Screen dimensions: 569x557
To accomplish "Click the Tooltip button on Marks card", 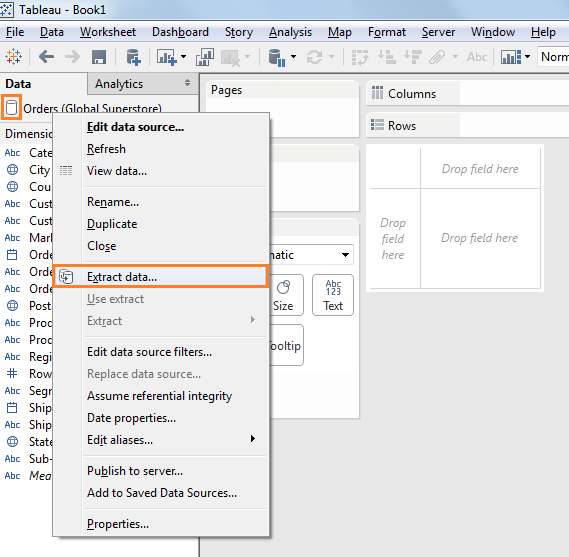I will [x=286, y=345].
